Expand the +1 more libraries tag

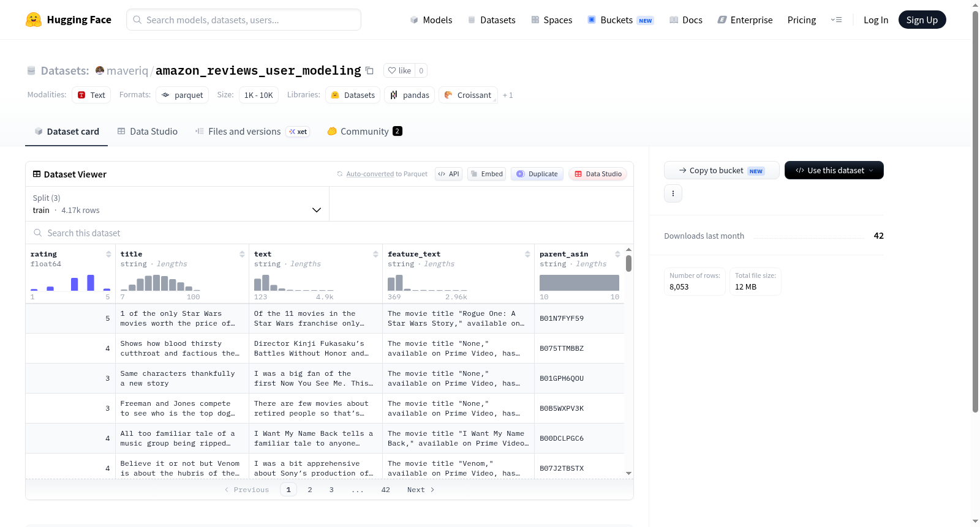pos(508,95)
